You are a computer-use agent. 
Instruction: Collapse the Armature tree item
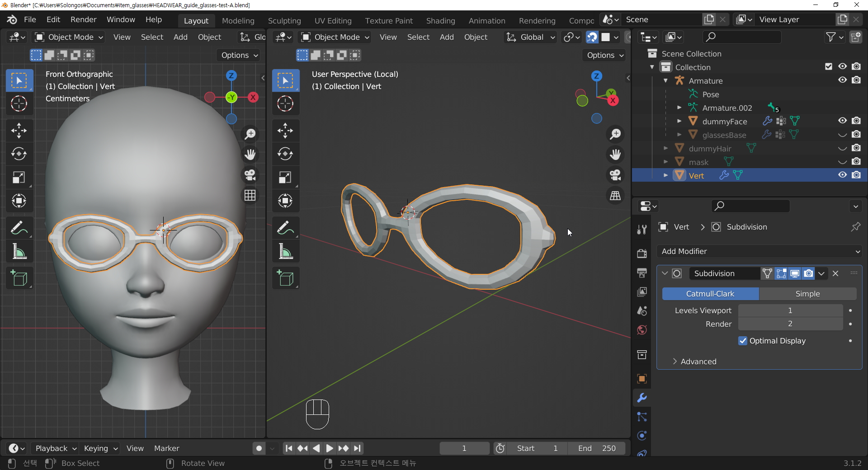(x=665, y=80)
